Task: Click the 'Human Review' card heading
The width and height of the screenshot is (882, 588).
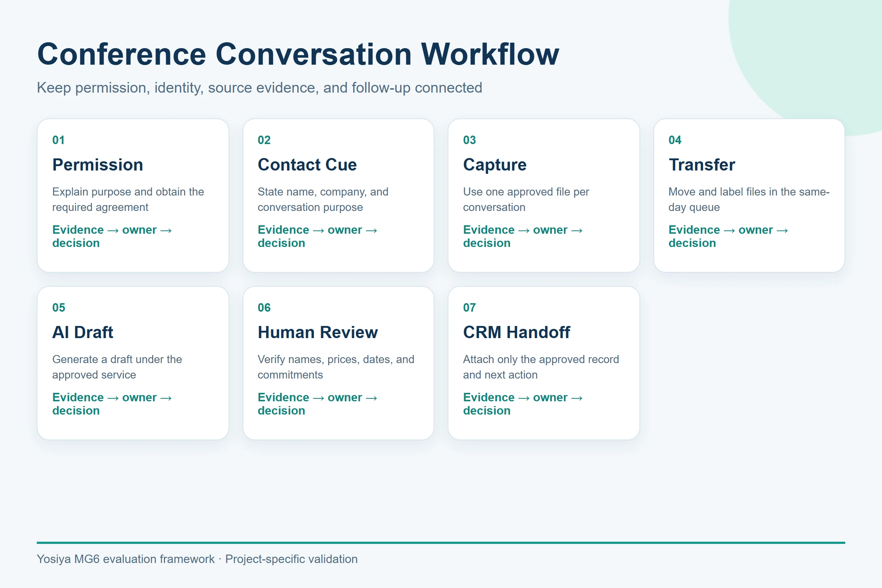Action: tap(318, 332)
